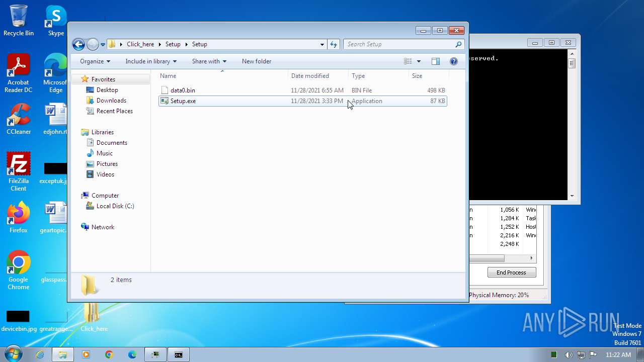The height and width of the screenshot is (362, 644).
Task: Open Acrobat Reader DC desktop icon
Action: tap(19, 74)
